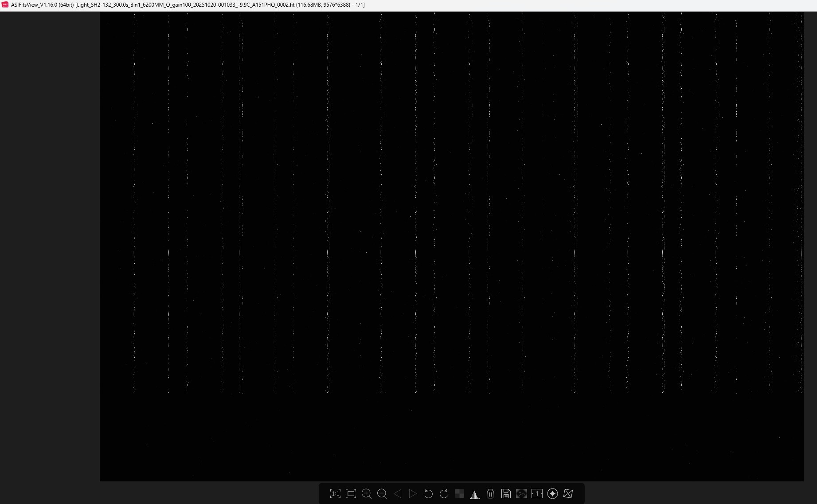Click the star sparkle circle icon
The height and width of the screenshot is (504, 817).
(552, 494)
